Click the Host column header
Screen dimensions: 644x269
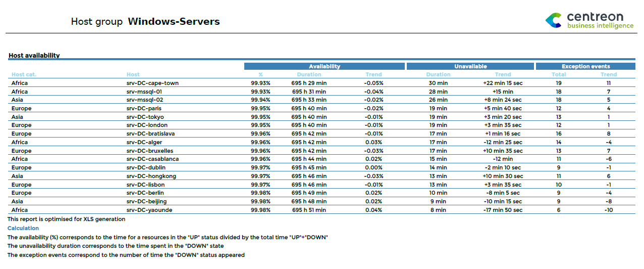(x=133, y=75)
